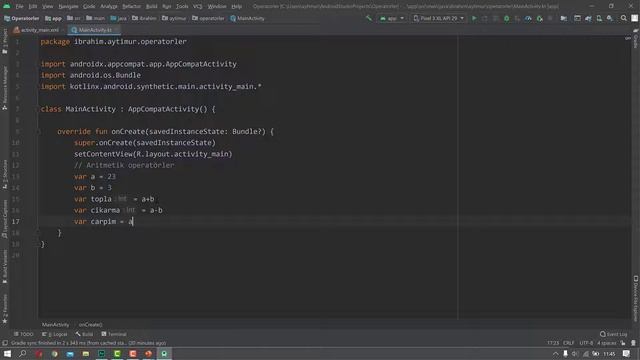Click the app breadcrumb in navigation bar
Screen dimensions: 640x360
click(x=53, y=18)
